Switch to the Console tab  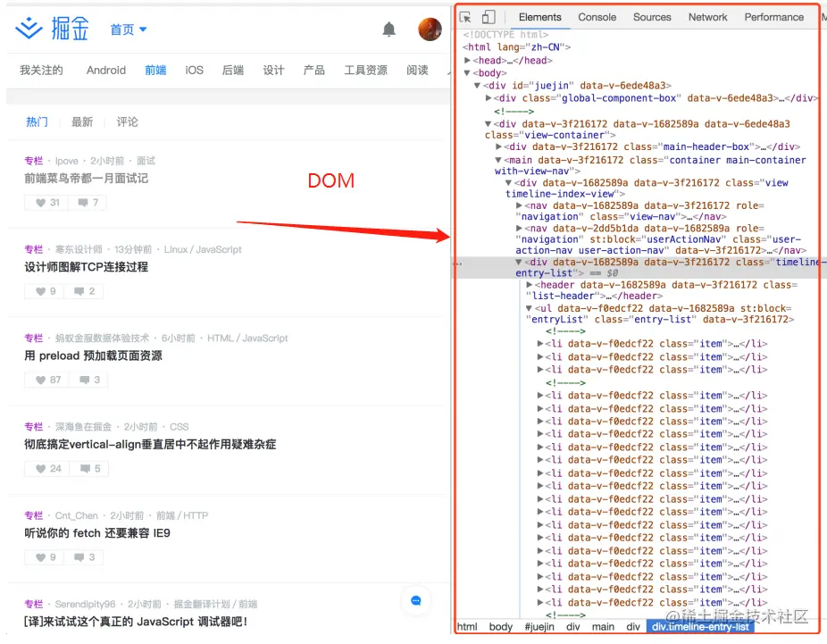pos(597,17)
